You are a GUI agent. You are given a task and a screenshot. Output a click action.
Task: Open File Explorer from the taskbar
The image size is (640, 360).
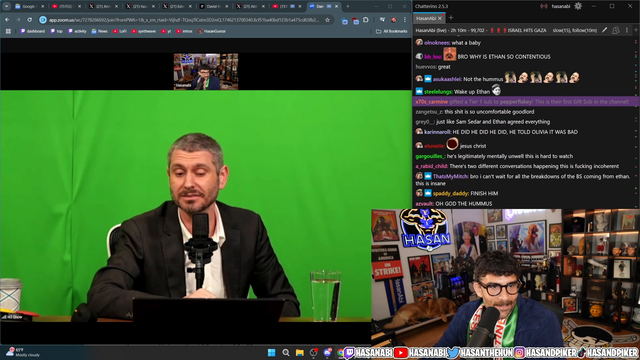point(300,353)
